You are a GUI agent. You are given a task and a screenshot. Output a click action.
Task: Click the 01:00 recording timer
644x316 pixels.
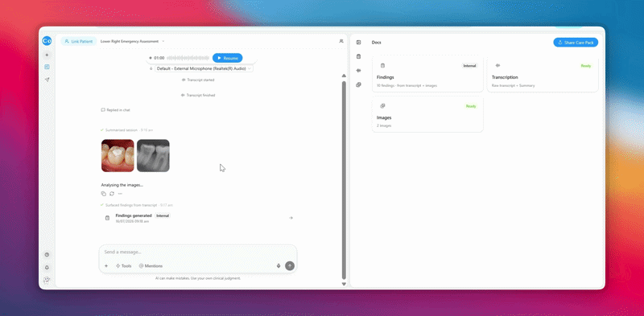159,58
